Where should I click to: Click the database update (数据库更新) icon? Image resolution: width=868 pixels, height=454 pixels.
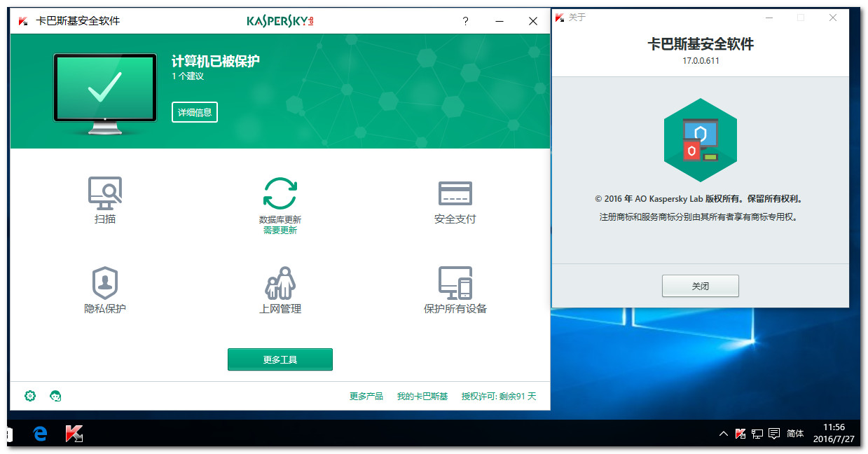click(x=280, y=193)
